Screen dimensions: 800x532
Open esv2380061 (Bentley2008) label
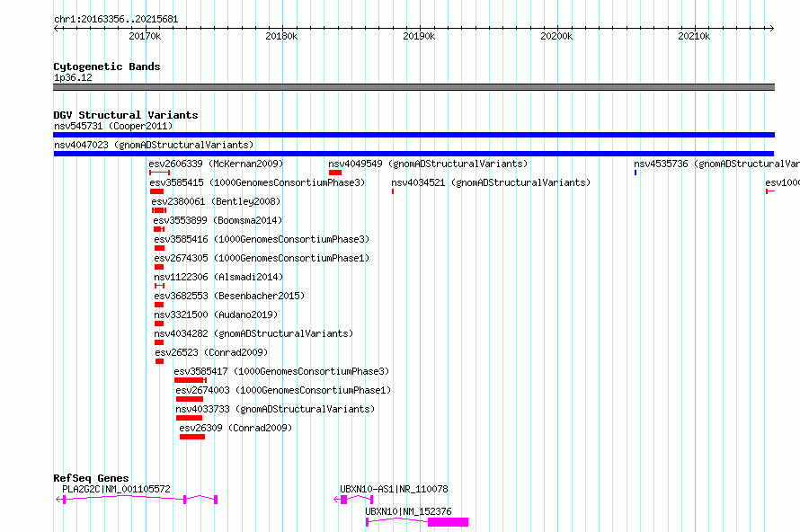pos(216,201)
